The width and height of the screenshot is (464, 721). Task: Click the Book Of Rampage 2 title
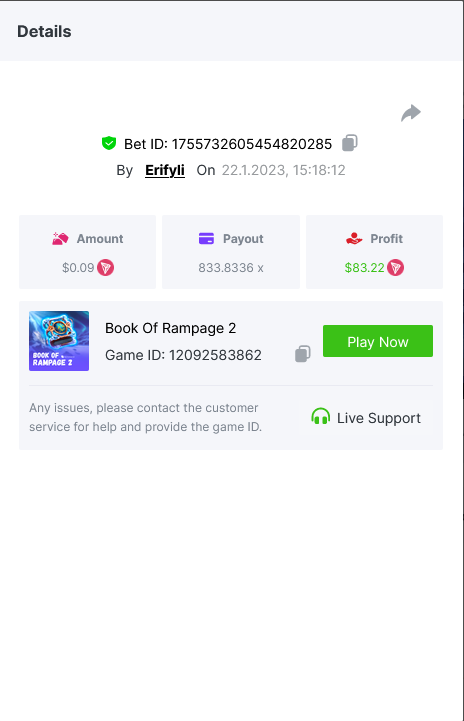click(x=171, y=328)
